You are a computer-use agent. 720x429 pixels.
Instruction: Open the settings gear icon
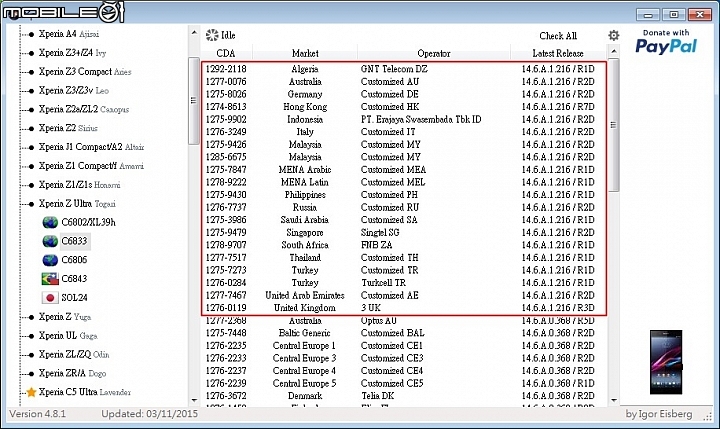(613, 35)
